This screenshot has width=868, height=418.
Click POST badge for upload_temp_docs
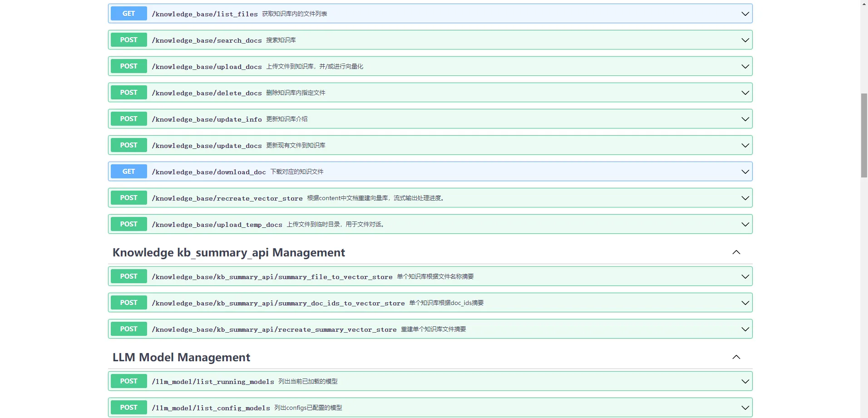tap(129, 224)
